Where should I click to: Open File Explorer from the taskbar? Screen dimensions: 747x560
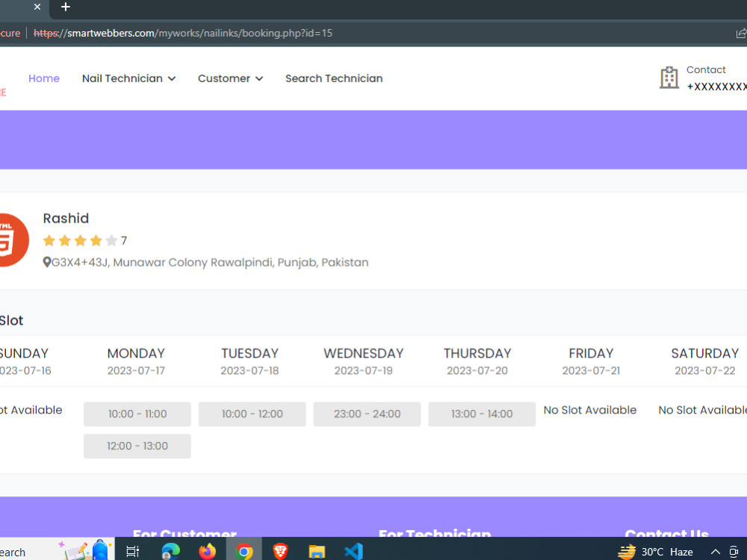click(317, 552)
